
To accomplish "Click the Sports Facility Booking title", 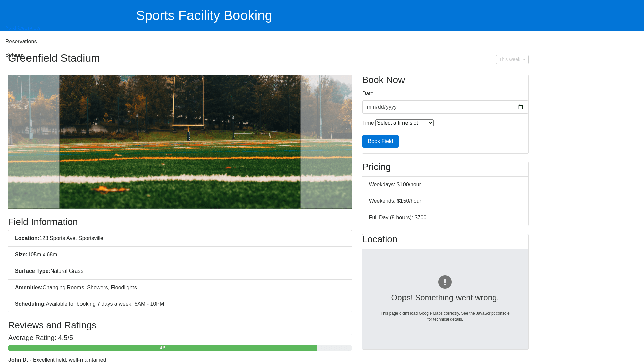I will [x=204, y=15].
